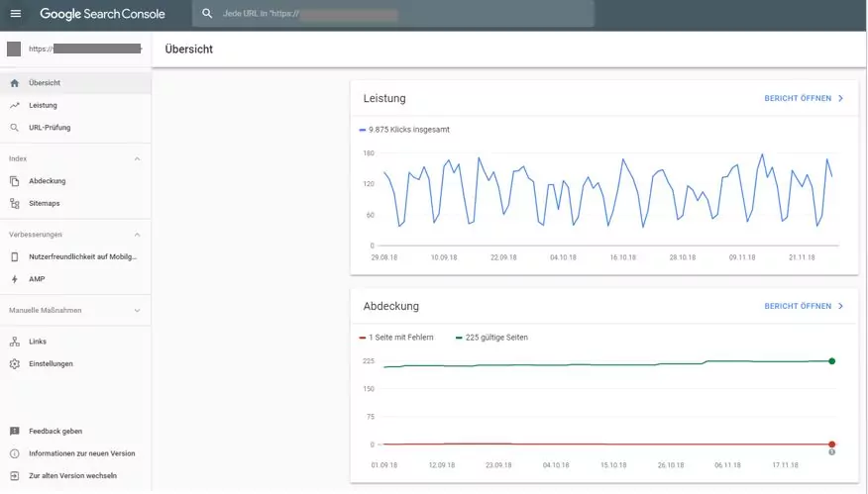Open Leistung report from sidebar
868x494 pixels.
click(x=44, y=105)
